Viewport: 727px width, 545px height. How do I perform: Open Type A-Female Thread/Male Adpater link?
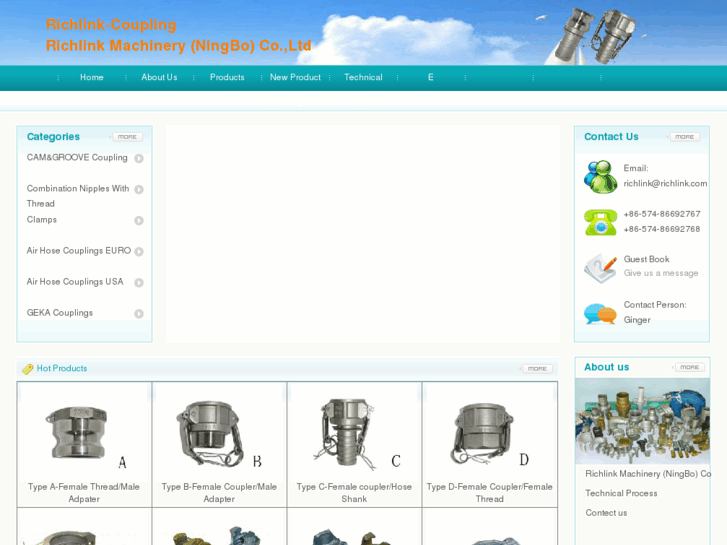(x=84, y=493)
